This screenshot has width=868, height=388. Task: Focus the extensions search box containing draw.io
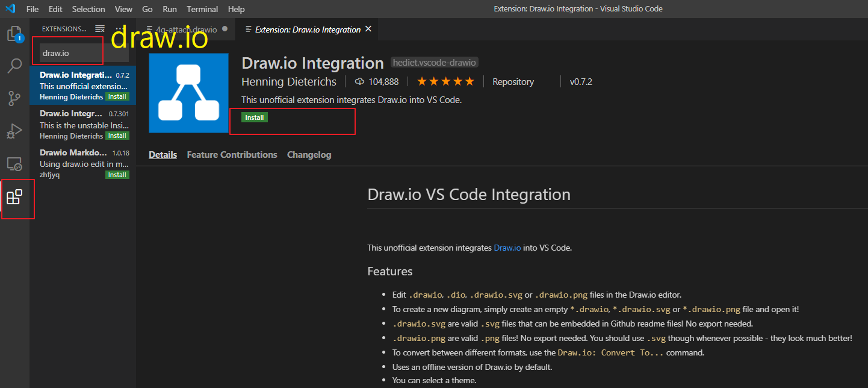84,53
